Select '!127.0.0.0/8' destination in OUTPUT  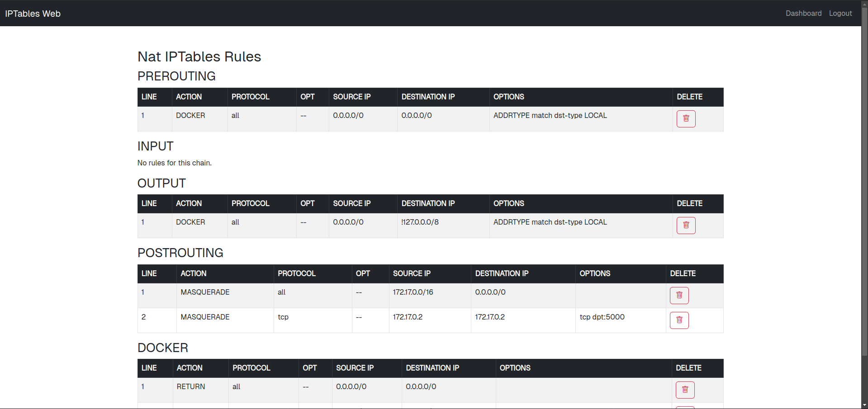[443, 226]
